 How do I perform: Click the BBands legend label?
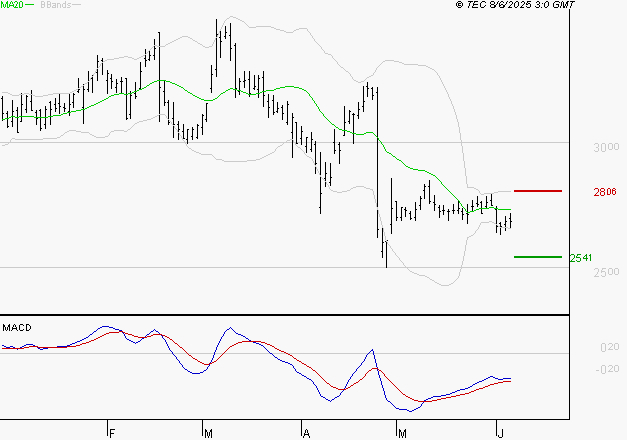55,5
